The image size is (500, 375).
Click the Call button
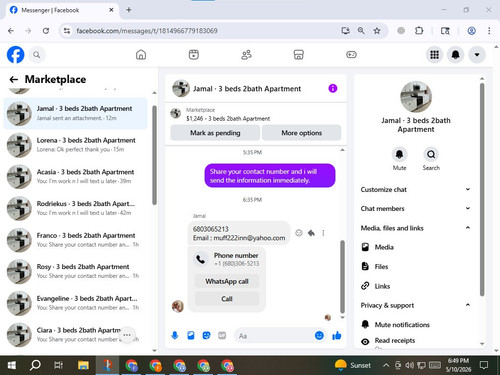point(227,299)
